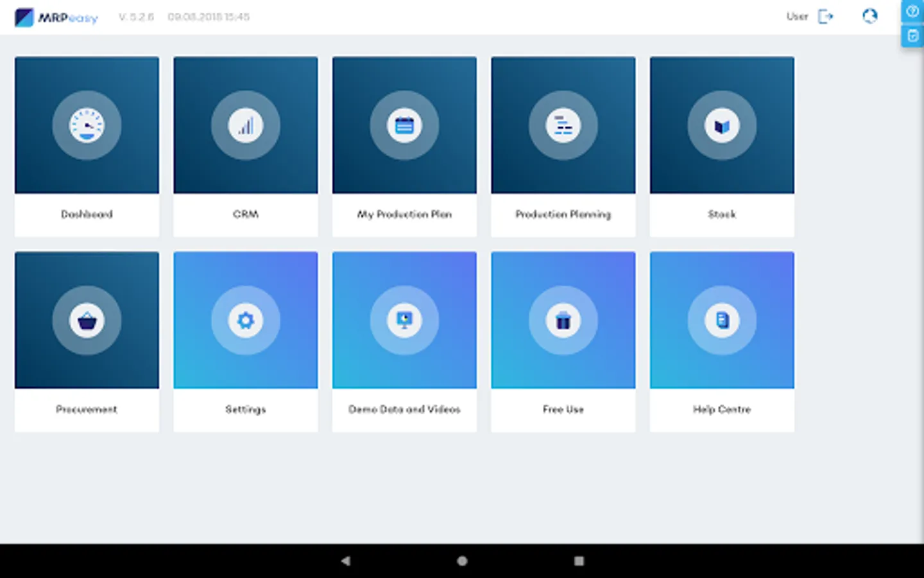
Task: Open the Dashboard gauge icon
Action: (87, 125)
